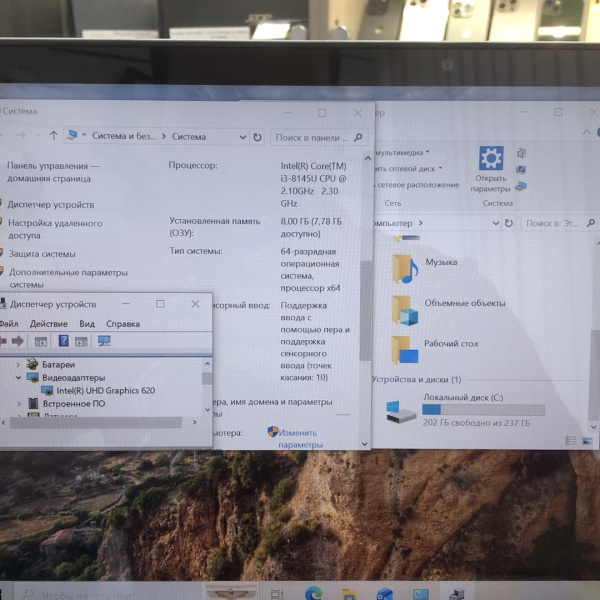Expand the Встроенное ПО tree node

pyautogui.click(x=19, y=404)
